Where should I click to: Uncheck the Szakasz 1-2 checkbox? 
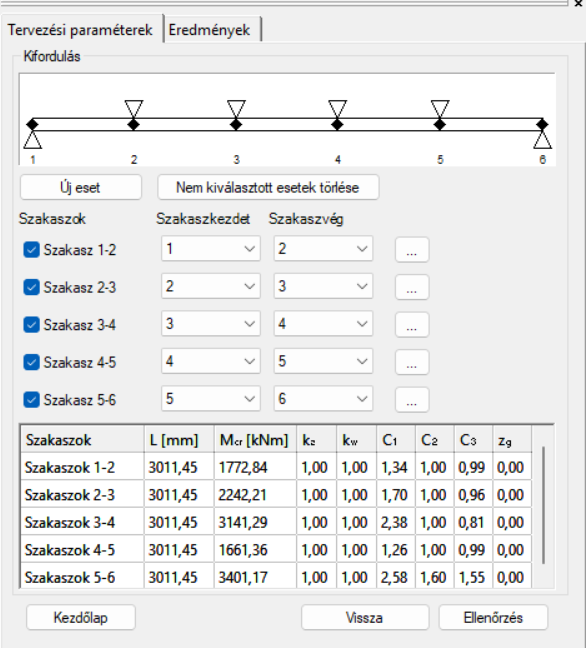point(31,250)
